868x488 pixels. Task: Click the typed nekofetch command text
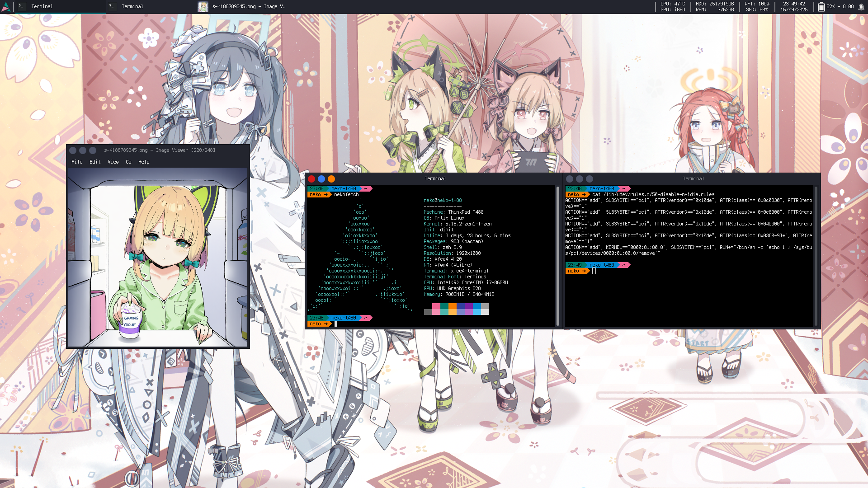tap(346, 195)
